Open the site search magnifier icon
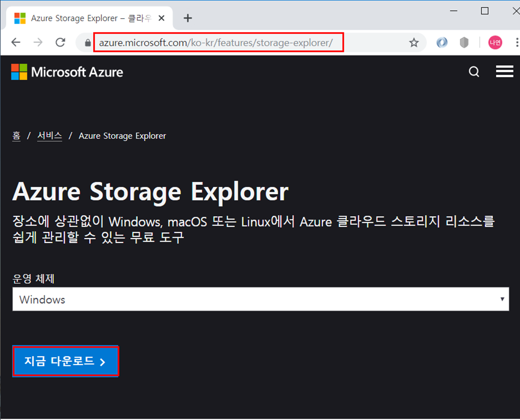Screen dimensions: 520x420 coord(474,72)
